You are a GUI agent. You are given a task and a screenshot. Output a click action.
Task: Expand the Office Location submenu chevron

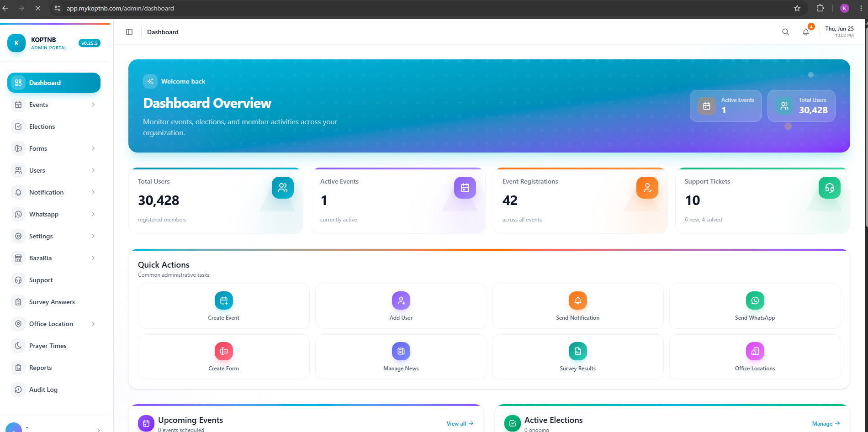tap(93, 324)
